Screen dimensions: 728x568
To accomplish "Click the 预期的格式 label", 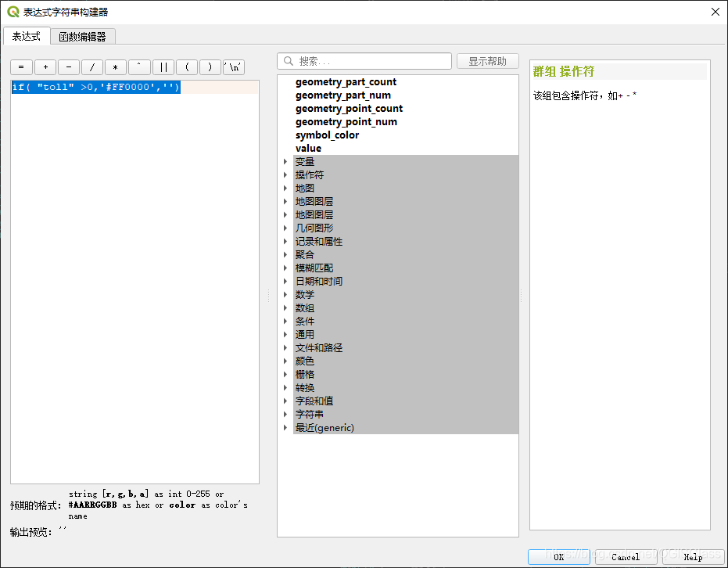I will 36,505.
